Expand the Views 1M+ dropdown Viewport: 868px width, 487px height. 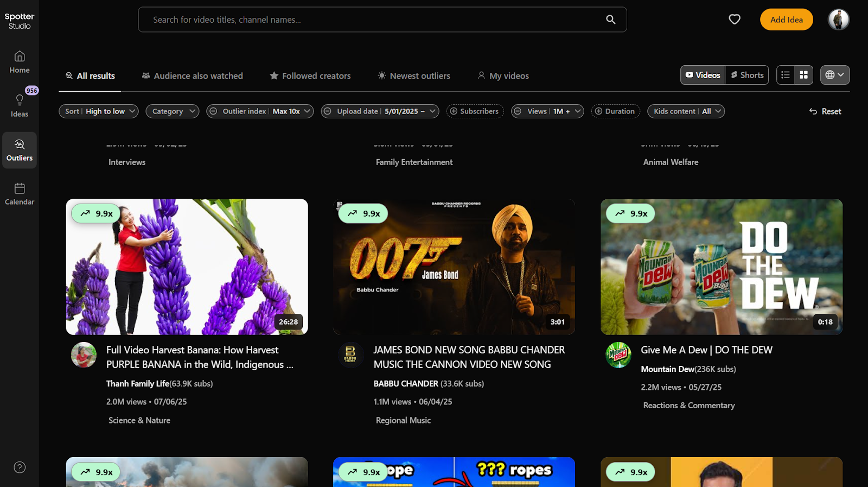(578, 111)
